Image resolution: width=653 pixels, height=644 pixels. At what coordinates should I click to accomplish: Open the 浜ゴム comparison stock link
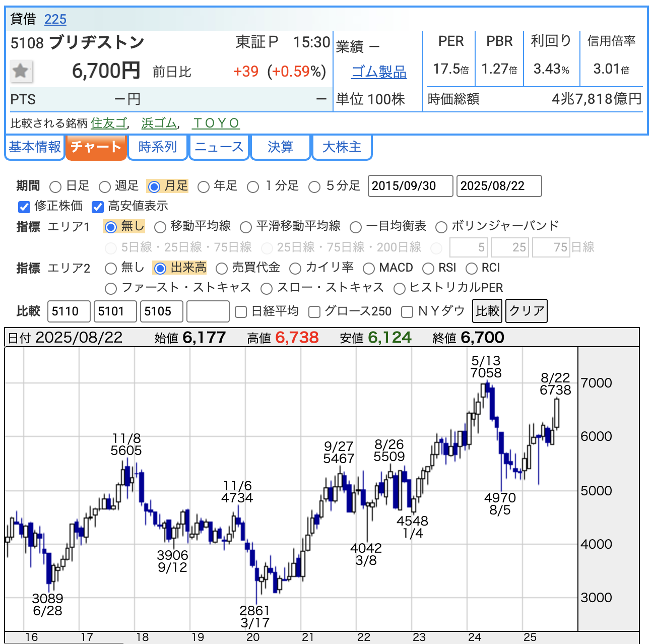159,123
